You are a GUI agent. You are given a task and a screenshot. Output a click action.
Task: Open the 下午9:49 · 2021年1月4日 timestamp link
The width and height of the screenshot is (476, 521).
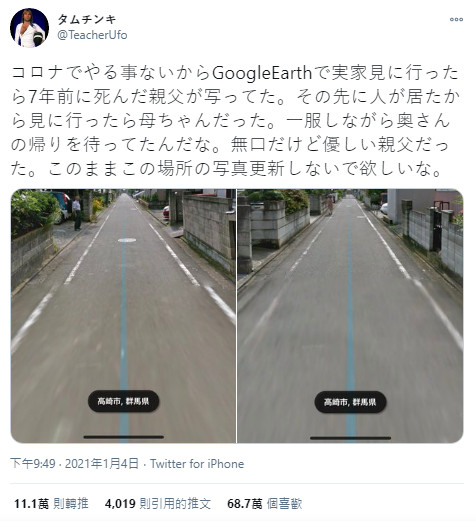(x=75, y=464)
